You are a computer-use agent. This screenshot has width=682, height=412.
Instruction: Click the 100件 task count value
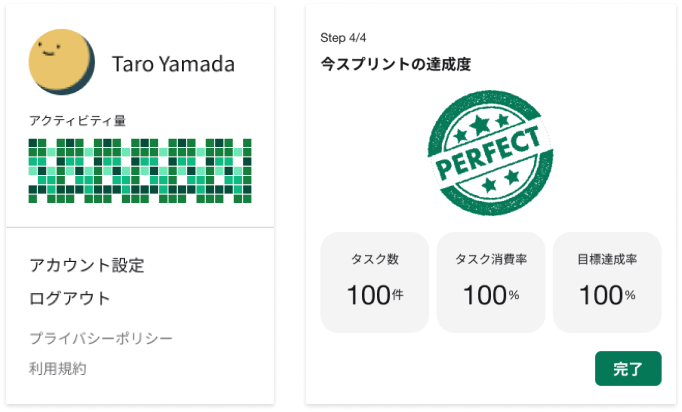pyautogui.click(x=374, y=295)
